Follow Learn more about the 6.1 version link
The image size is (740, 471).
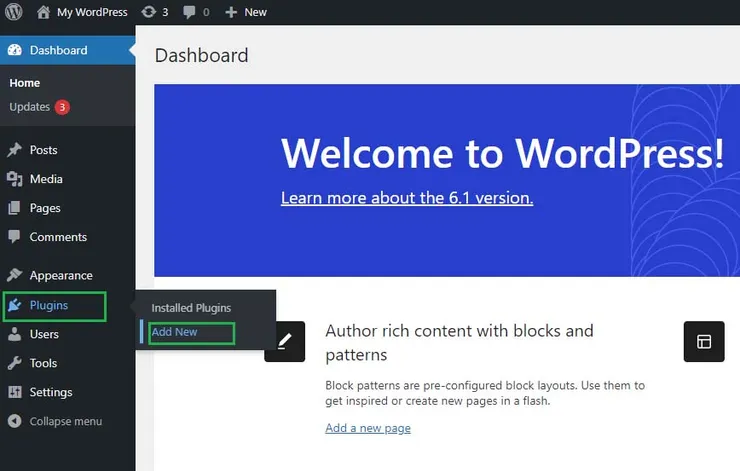(x=407, y=198)
